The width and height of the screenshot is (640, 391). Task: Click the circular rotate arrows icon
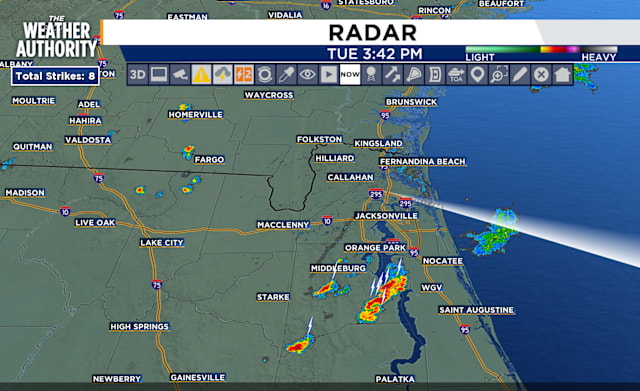[265, 75]
